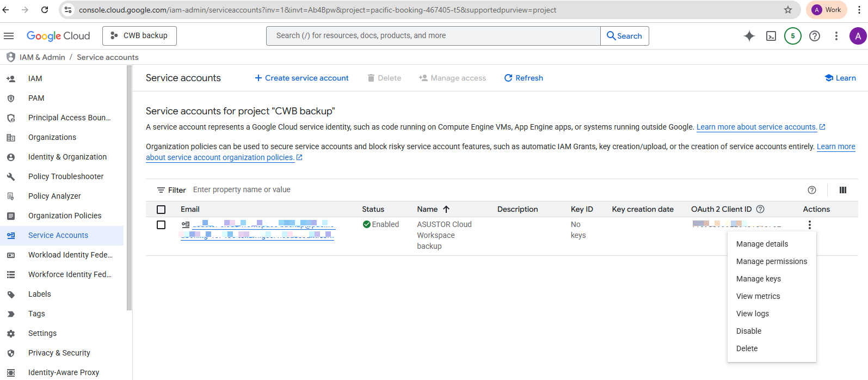
Task: Choose View metrics in actions menu
Action: pyautogui.click(x=772, y=296)
